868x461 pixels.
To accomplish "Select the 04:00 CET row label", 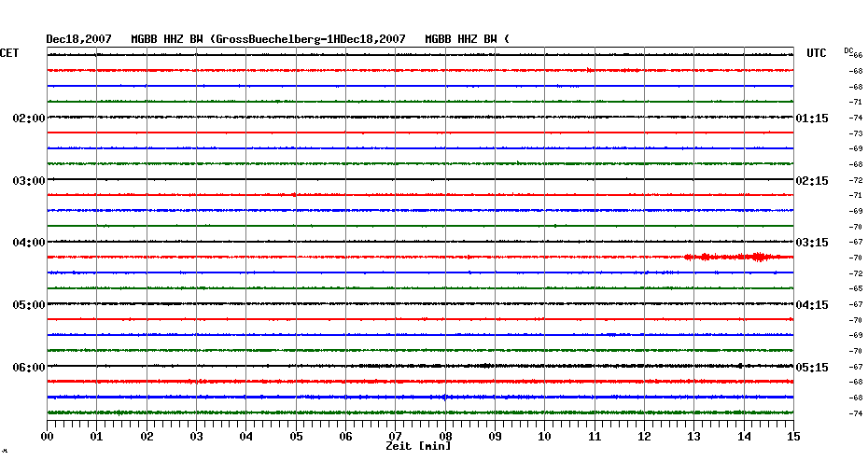I will click(x=29, y=243).
